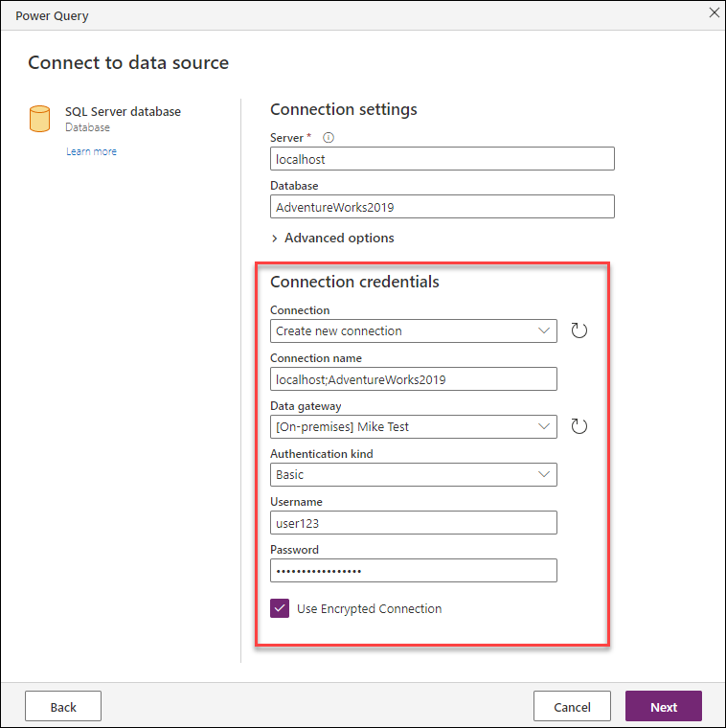Expand Advanced options
This screenshot has width=726, height=728.
tap(332, 238)
